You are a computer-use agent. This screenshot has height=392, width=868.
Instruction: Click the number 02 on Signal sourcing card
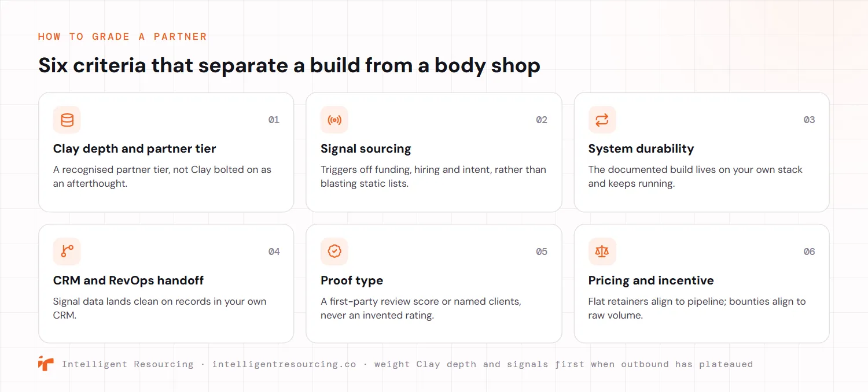point(542,120)
